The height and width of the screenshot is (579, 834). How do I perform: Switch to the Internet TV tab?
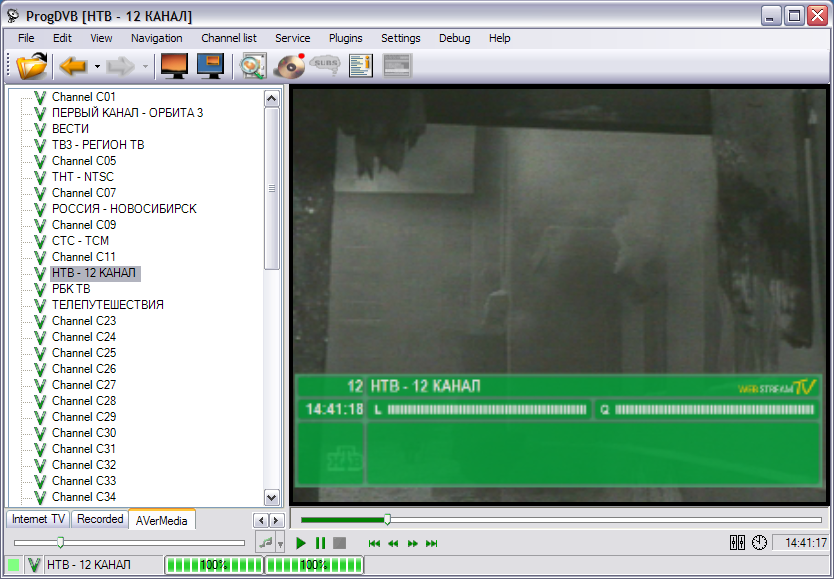coord(38,519)
